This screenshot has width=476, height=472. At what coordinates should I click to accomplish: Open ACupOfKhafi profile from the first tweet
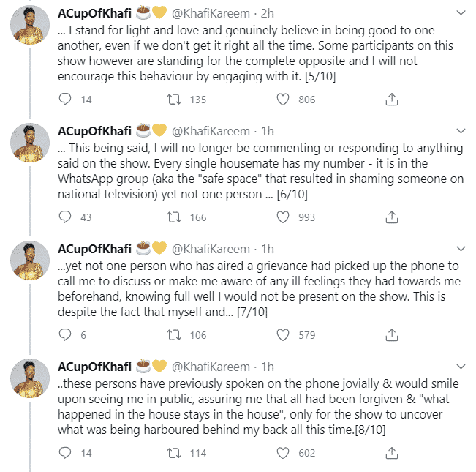(95, 13)
